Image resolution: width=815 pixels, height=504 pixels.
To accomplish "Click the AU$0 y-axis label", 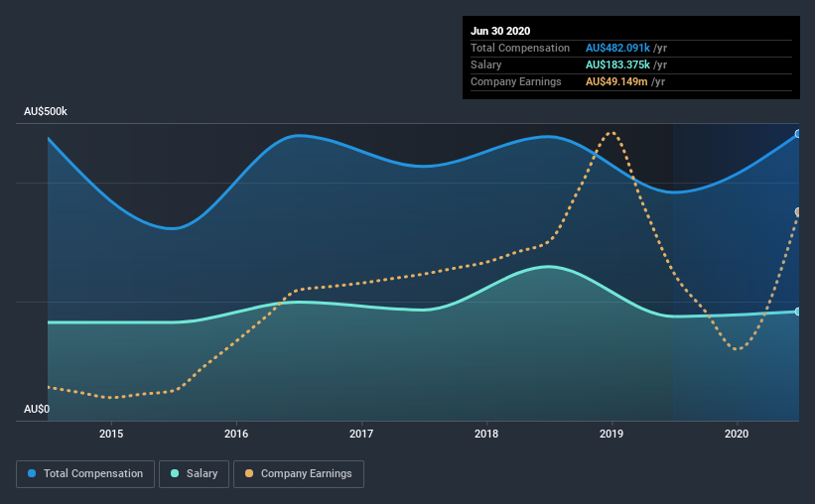I will 37,410.
